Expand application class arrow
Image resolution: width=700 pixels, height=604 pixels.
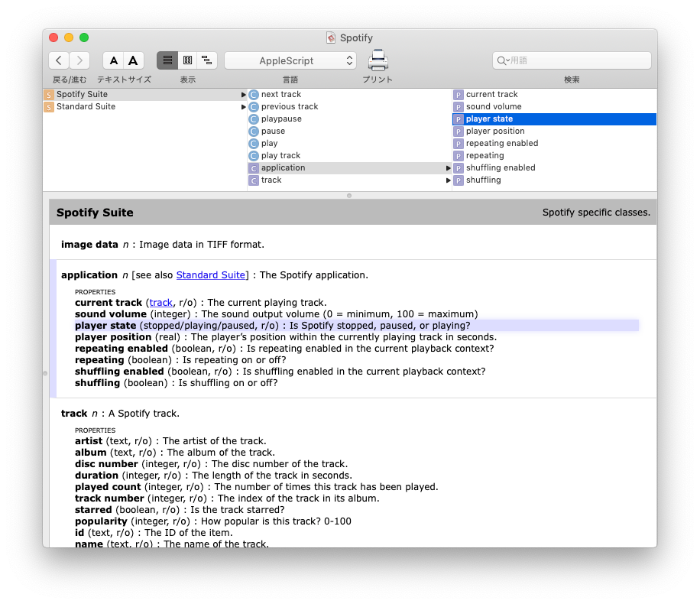click(x=449, y=168)
